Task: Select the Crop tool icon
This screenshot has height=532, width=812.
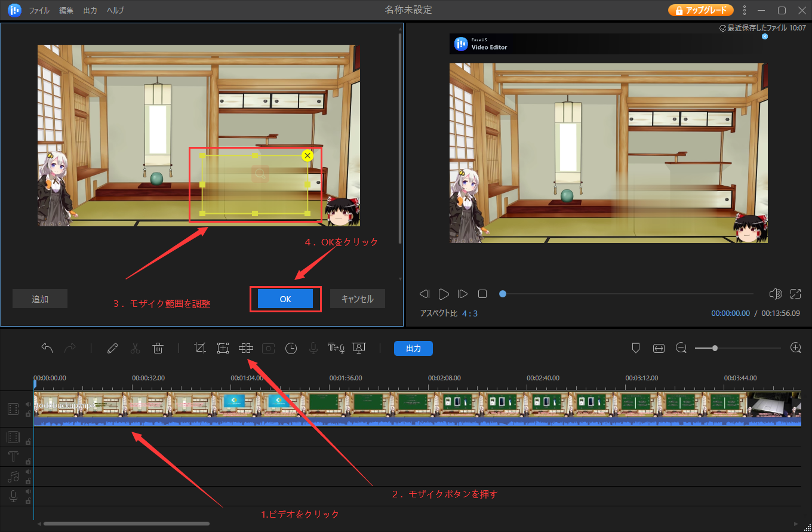Action: [x=200, y=348]
